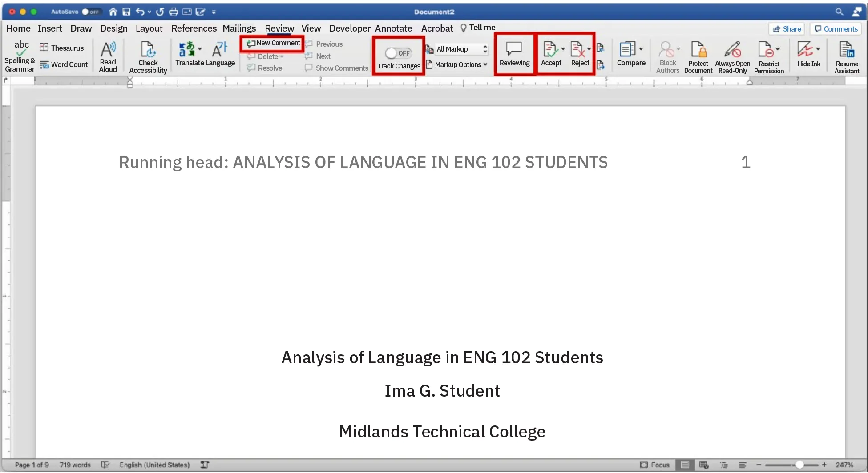Screen dimensions: 868x473
Task: Run Spelling & Grammar check
Action: [x=20, y=56]
